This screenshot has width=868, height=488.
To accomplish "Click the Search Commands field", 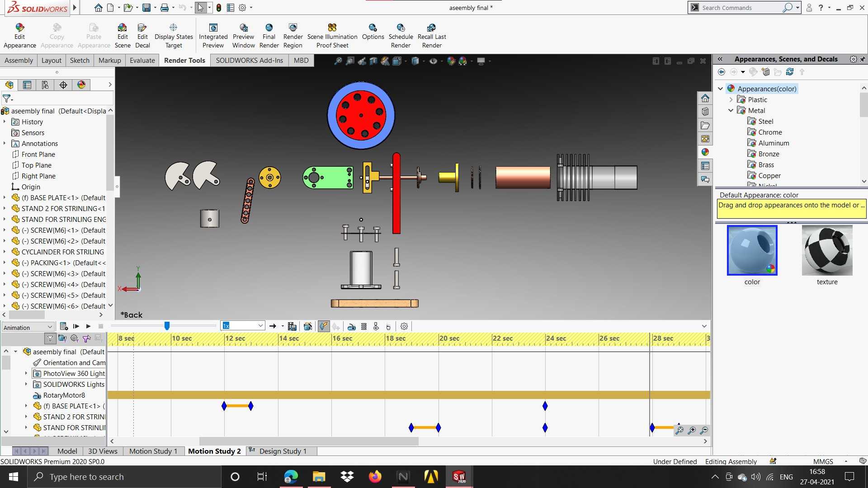I will point(741,8).
